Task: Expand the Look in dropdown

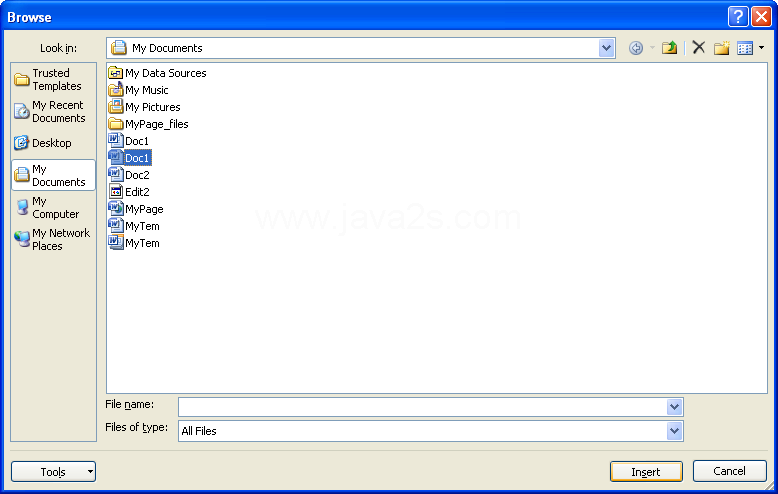Action: click(606, 48)
